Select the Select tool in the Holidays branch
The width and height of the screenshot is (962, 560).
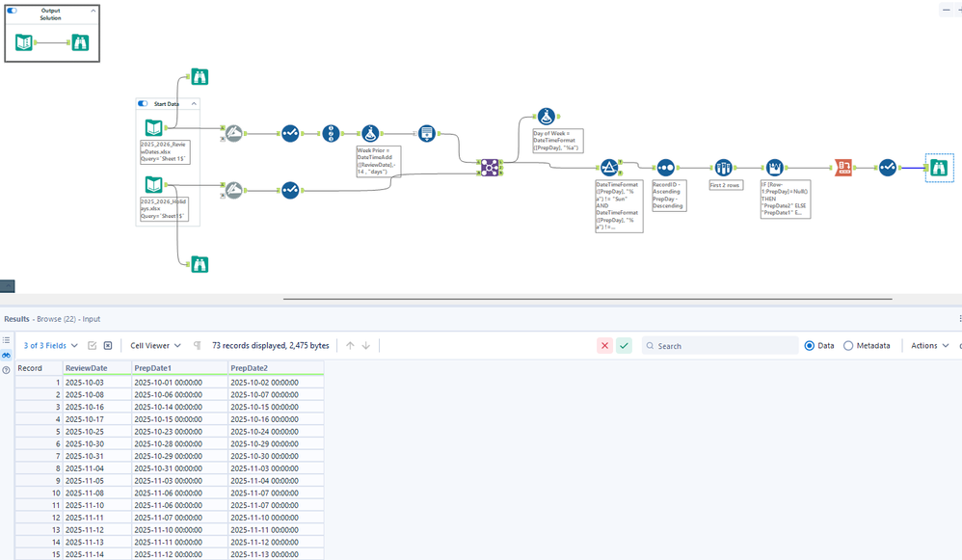click(290, 190)
